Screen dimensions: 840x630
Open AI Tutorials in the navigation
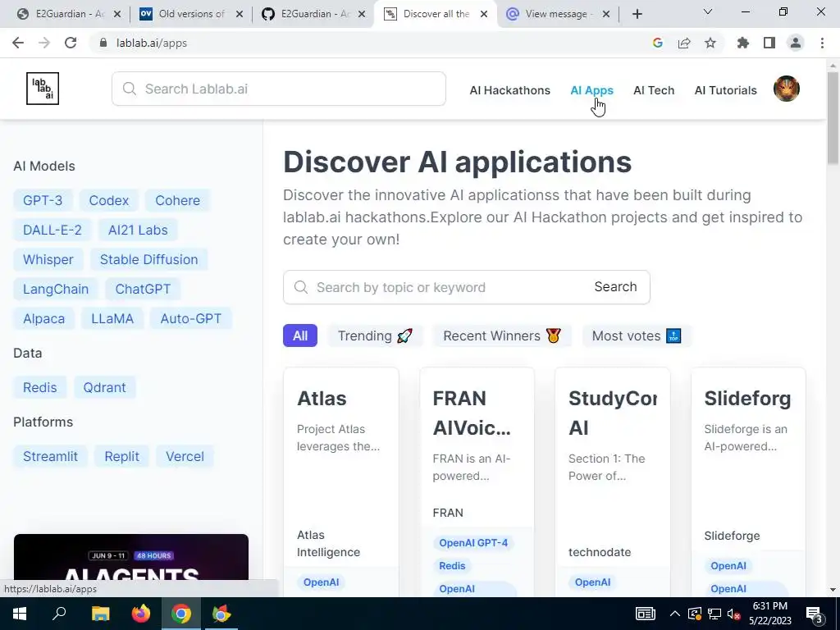pos(725,90)
